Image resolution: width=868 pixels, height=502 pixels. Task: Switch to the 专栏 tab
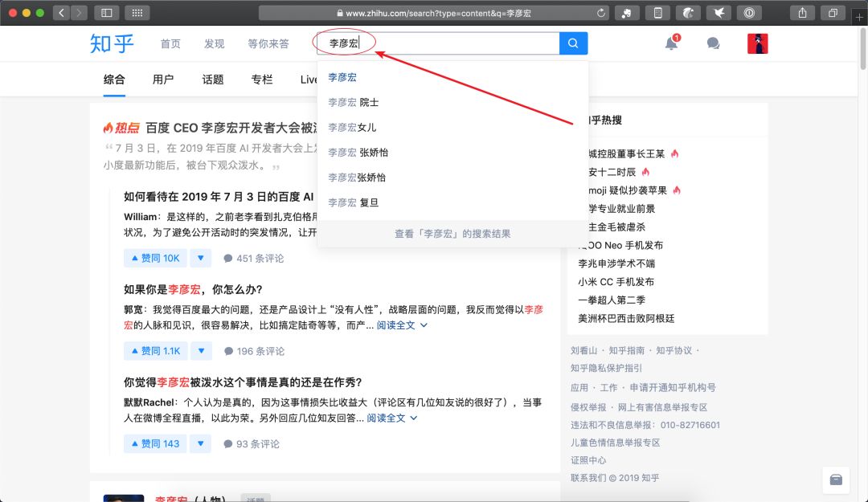[x=262, y=80]
